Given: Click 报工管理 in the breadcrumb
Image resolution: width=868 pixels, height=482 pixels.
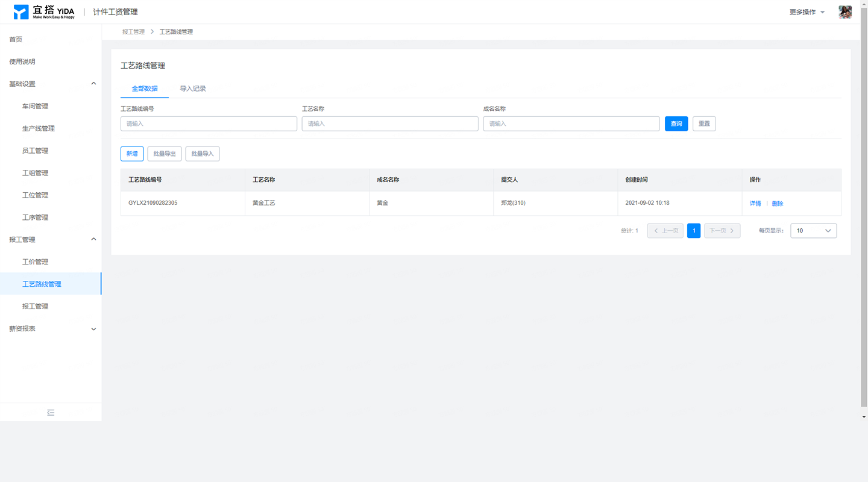Looking at the screenshot, I should (x=134, y=32).
